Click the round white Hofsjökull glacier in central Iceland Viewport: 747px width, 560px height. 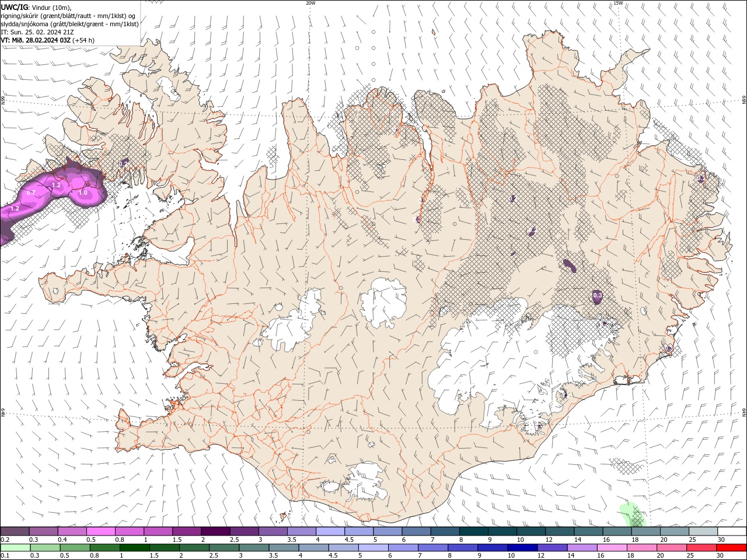(383, 303)
